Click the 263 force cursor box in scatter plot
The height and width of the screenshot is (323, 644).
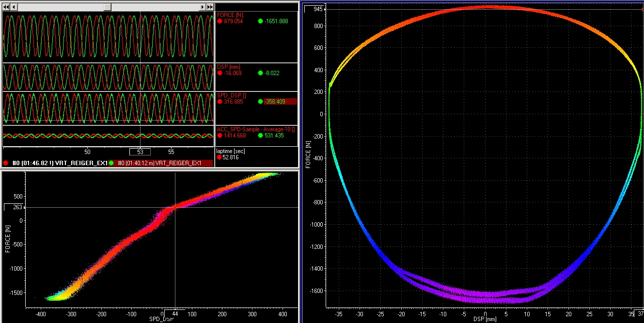click(x=13, y=207)
